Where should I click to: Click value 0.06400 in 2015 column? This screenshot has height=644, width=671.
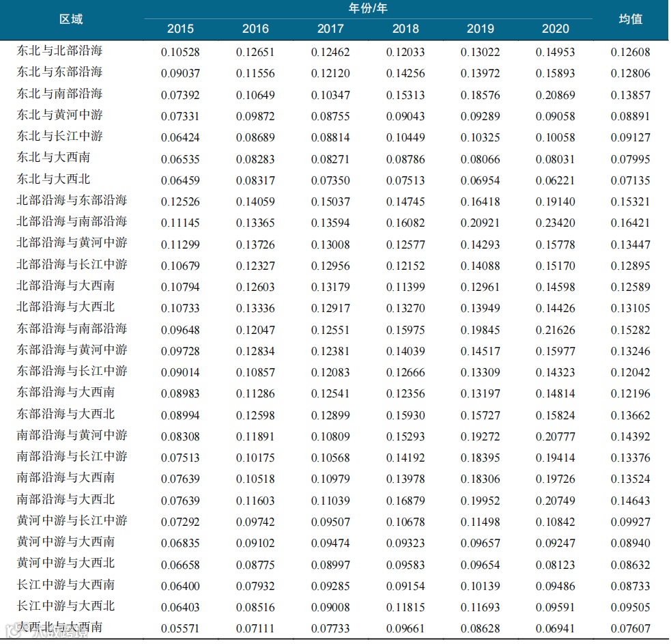[180, 586]
